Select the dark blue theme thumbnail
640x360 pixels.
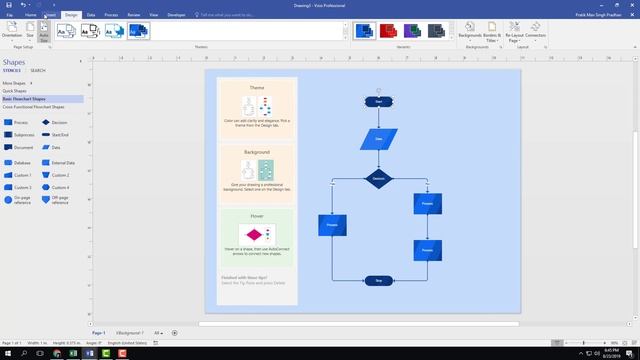click(138, 31)
